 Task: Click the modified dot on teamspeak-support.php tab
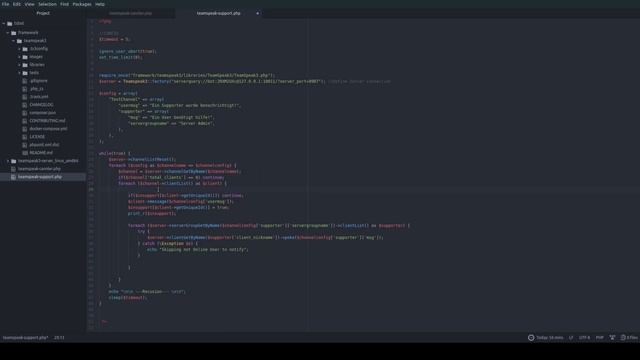pyautogui.click(x=258, y=13)
